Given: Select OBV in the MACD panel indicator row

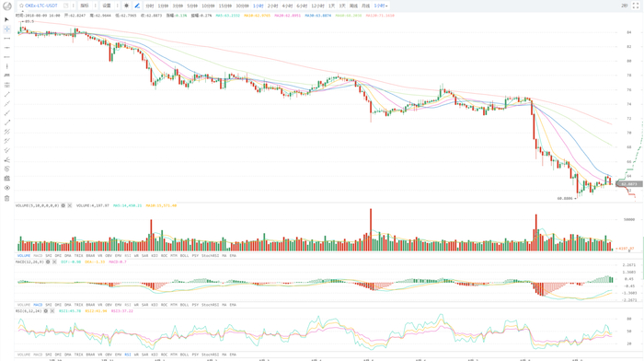Looking at the screenshot, I should pyautogui.click(x=109, y=305).
